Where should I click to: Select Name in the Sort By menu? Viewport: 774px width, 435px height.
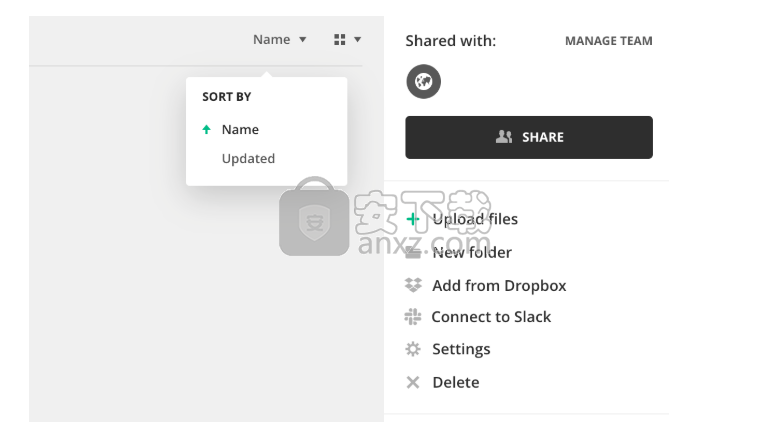(240, 129)
